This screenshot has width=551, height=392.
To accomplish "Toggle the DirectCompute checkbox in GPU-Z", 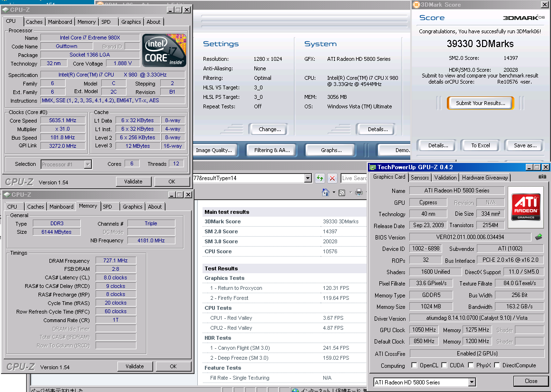I will point(497,365).
